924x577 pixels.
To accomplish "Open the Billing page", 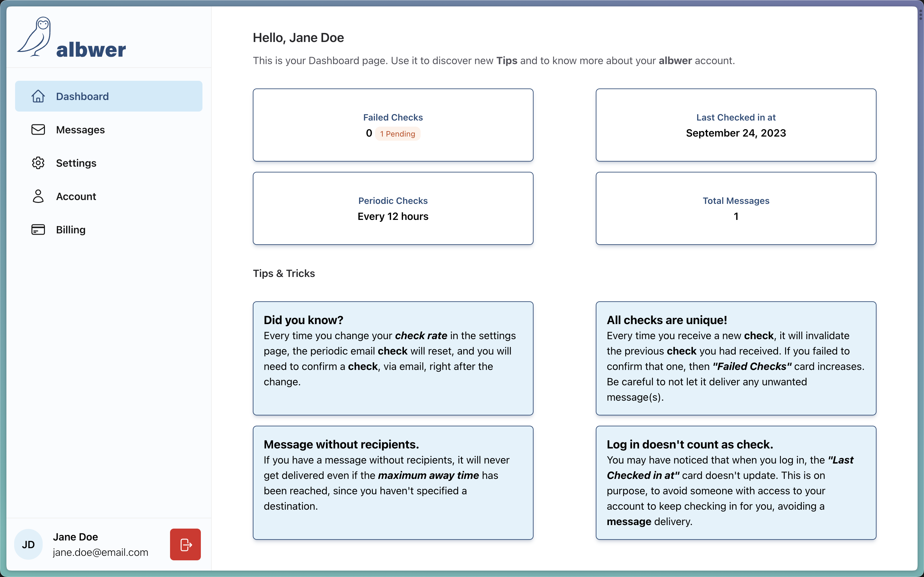I will pyautogui.click(x=71, y=229).
